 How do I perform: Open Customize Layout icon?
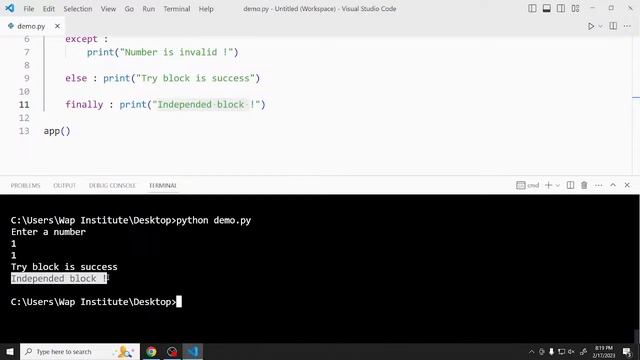(575, 8)
